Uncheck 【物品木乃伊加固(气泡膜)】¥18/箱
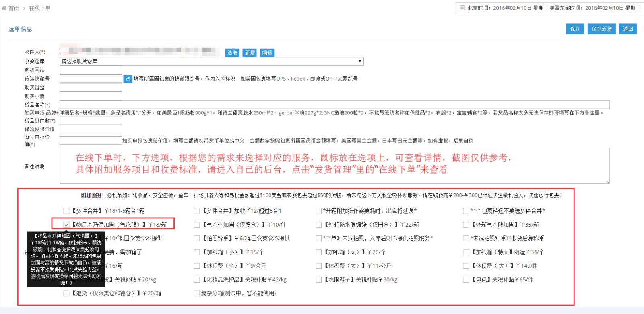This screenshot has width=644, height=314. 66,225
